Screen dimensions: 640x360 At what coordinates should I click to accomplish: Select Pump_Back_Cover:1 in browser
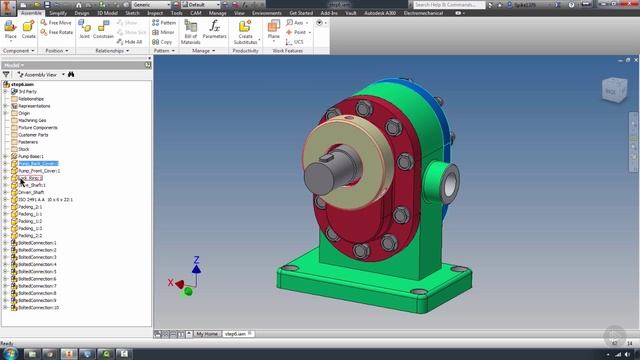[38, 164]
